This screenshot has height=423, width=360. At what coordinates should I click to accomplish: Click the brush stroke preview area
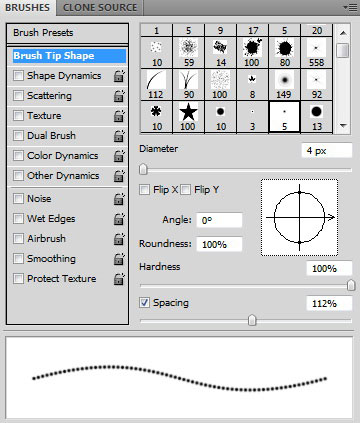tap(179, 377)
